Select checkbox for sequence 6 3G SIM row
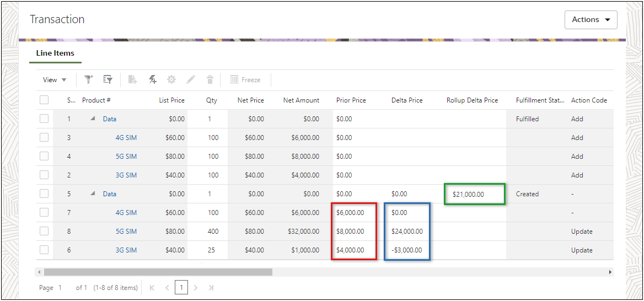This screenshot has height=301, width=644. (x=44, y=250)
